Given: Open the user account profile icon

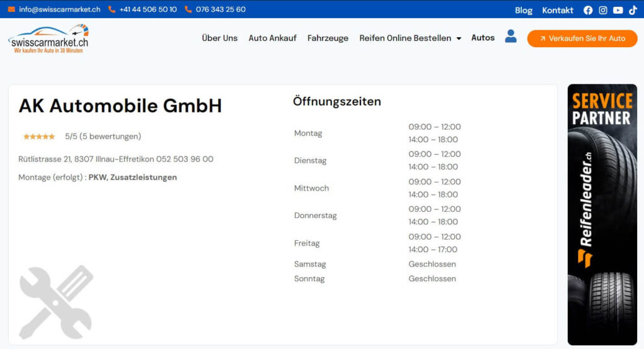Looking at the screenshot, I should point(511,36).
